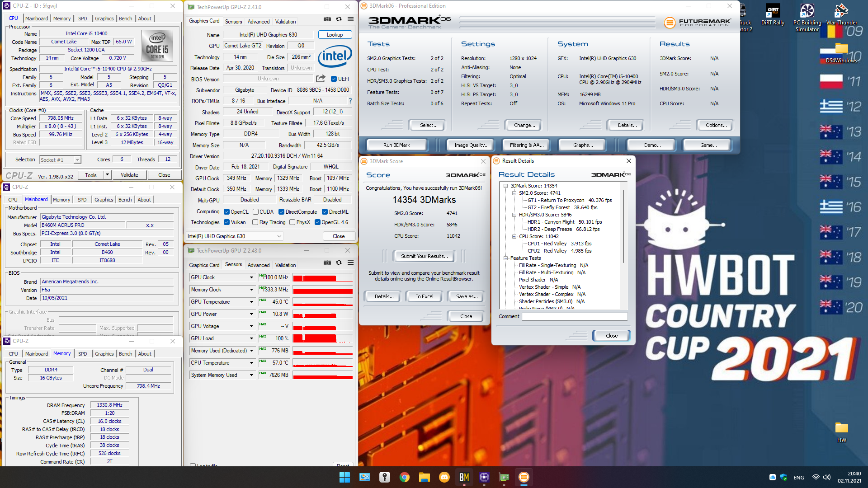The width and height of the screenshot is (868, 488).
Task: Click the Memory Clock red sensor graph
Action: click(323, 290)
